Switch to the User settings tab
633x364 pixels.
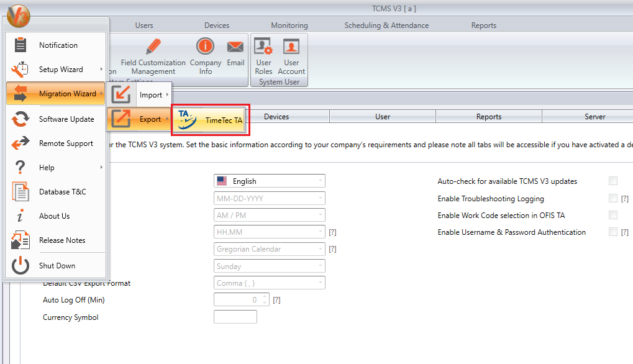click(x=382, y=116)
